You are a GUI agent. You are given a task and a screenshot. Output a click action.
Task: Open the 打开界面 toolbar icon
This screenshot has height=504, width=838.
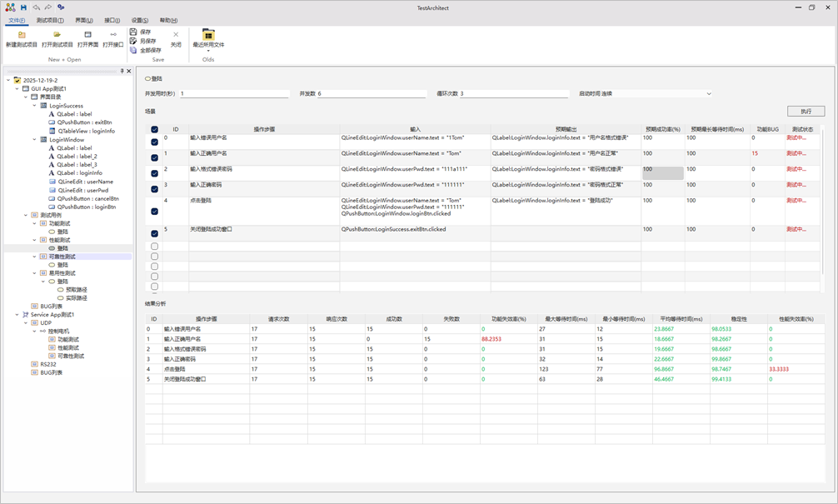(x=87, y=35)
